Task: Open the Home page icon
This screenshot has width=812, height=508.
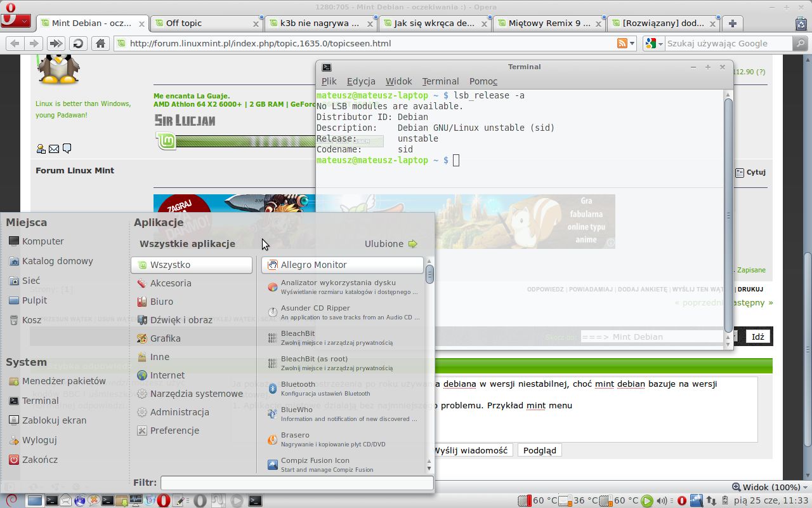Action: (100, 43)
